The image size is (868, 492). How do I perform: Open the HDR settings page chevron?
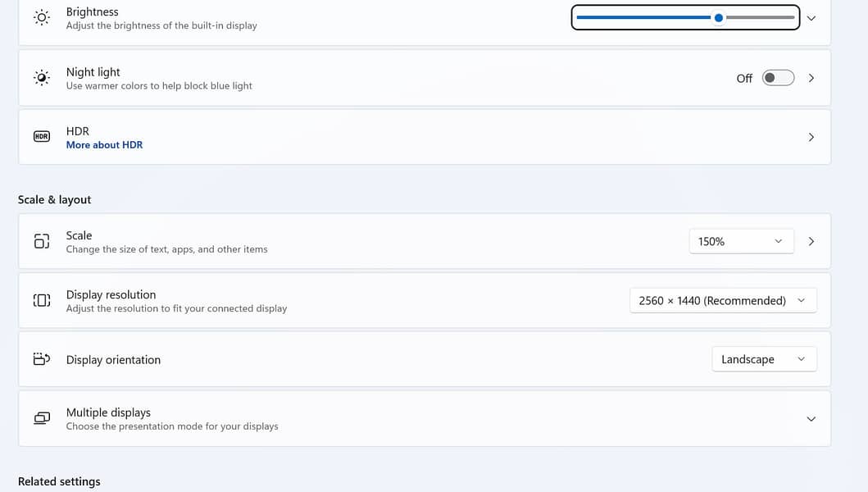811,137
